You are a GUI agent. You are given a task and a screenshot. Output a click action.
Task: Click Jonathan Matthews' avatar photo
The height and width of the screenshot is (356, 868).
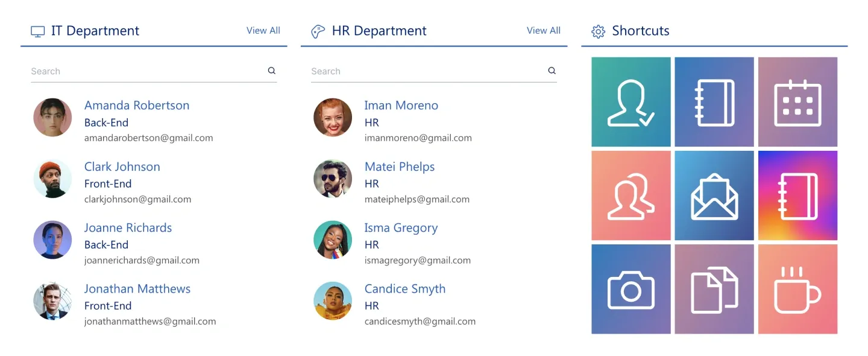pos(52,300)
